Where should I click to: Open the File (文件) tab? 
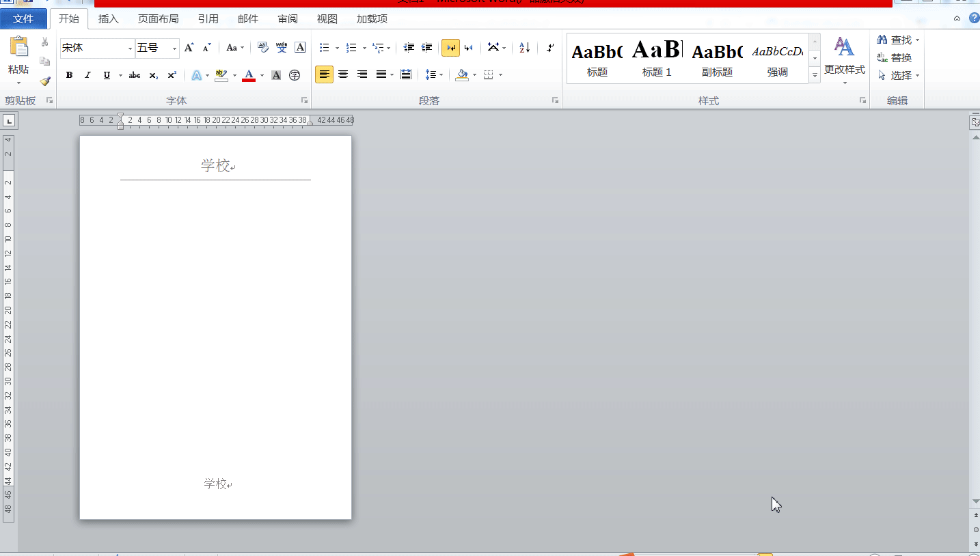(x=23, y=19)
